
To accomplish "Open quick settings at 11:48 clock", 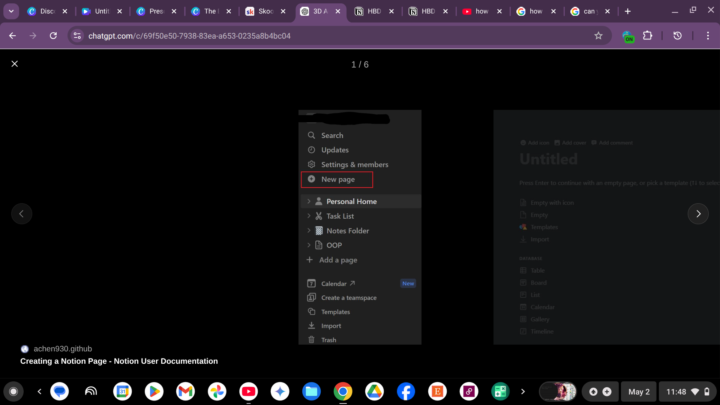I will (x=687, y=392).
